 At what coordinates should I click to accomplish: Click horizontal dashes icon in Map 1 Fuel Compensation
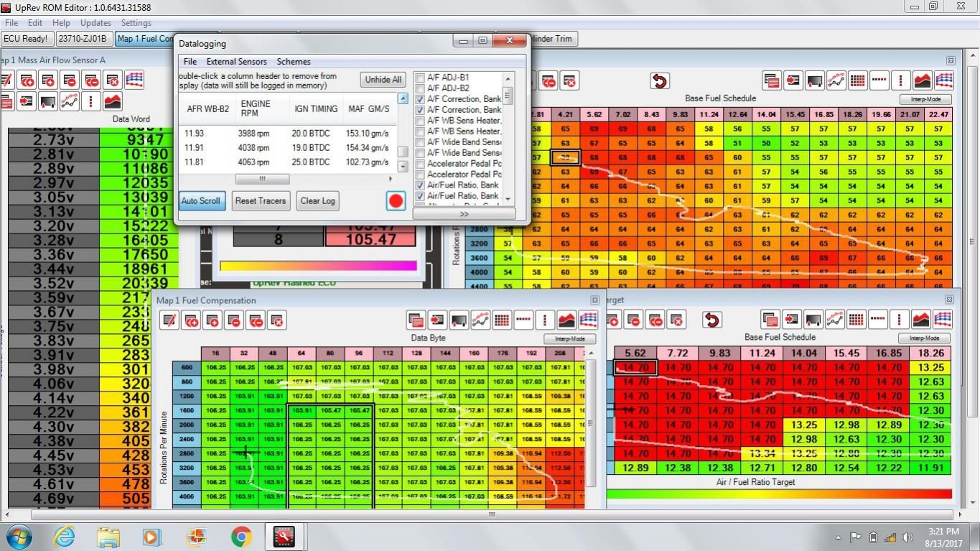[x=523, y=320]
